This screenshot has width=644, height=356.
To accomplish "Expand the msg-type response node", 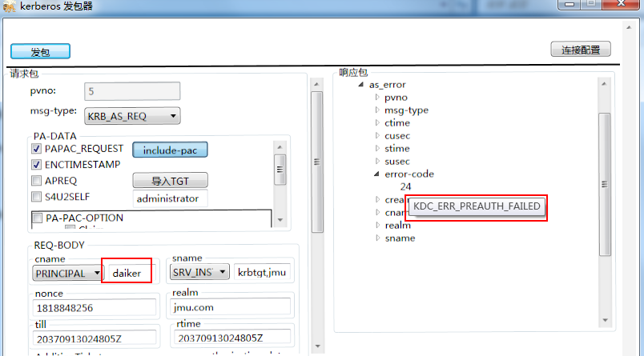I will point(377,110).
